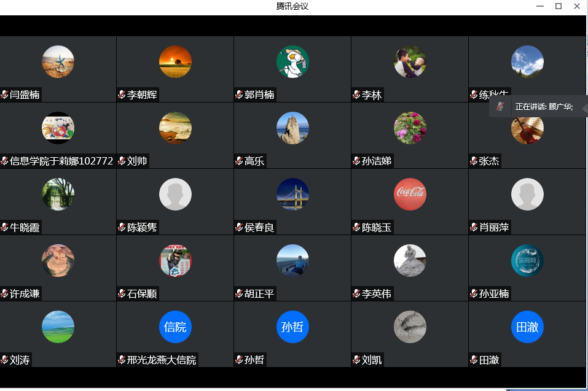Viewport: 588px width, 391px height.
Task: Click the mic icon next to 侯春良
Action: coord(239,227)
